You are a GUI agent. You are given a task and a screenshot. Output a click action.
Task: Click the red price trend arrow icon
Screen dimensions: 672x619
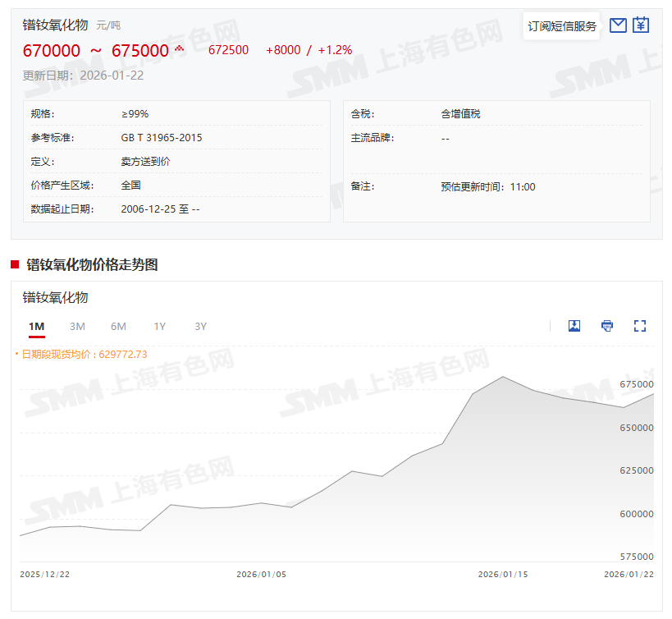[179, 49]
